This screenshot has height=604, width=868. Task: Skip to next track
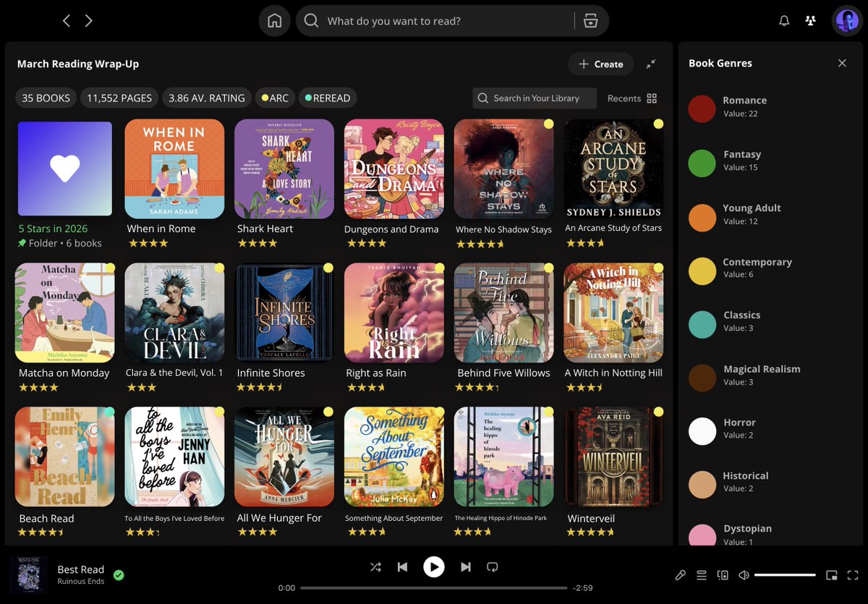click(466, 567)
